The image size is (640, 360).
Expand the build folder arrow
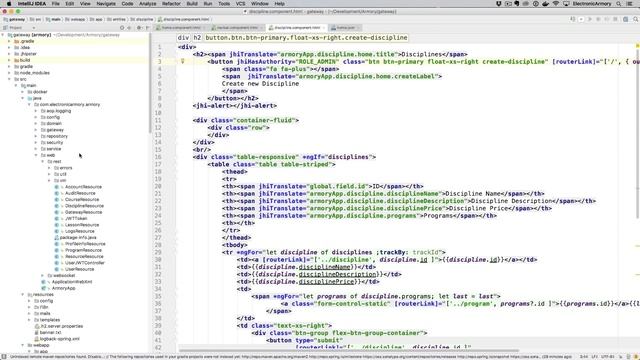point(9,60)
